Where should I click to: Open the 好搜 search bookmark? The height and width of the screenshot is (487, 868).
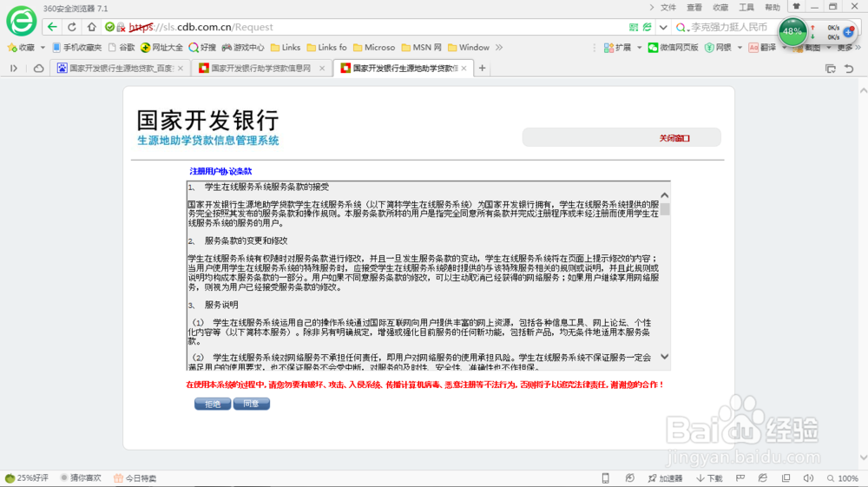pos(202,48)
